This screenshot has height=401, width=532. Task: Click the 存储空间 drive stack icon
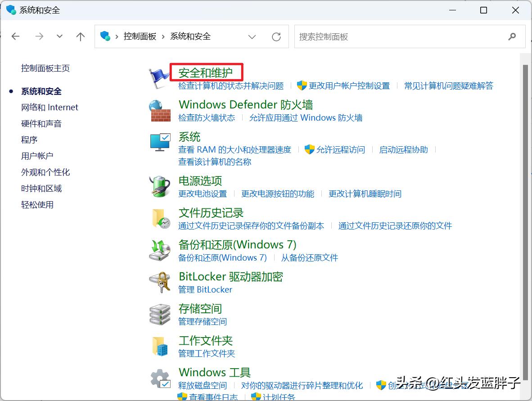click(x=160, y=314)
